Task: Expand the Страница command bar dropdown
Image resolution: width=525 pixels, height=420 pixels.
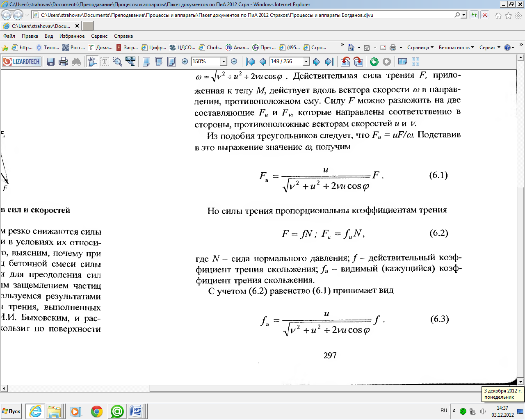Action: tap(420, 48)
